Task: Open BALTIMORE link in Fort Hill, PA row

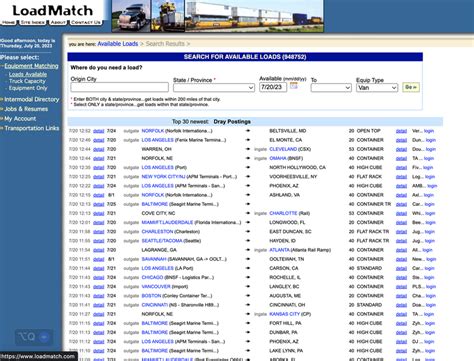Action: 155,323
